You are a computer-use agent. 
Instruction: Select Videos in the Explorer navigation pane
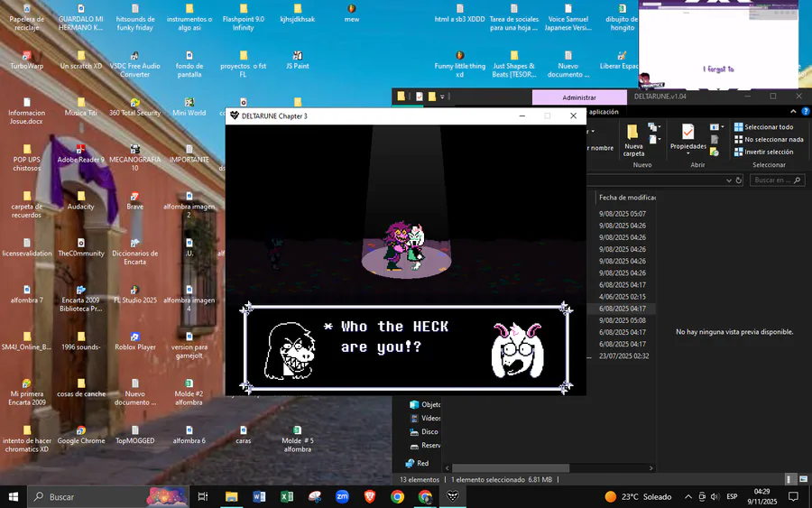pos(425,418)
